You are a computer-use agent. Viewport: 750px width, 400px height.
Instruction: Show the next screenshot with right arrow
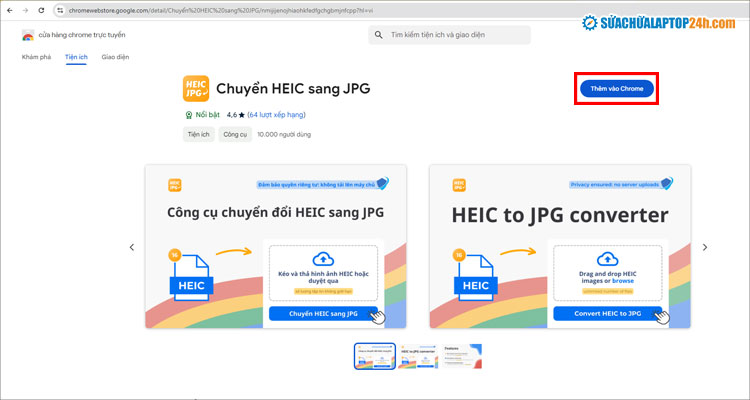coord(705,247)
